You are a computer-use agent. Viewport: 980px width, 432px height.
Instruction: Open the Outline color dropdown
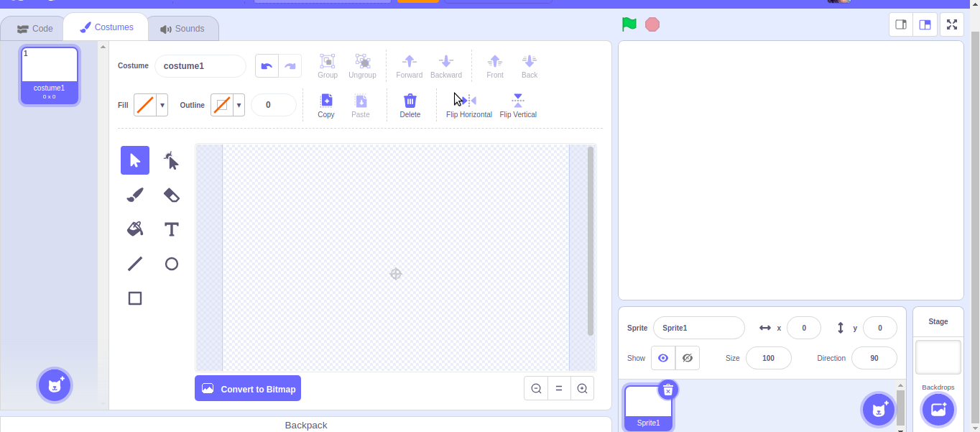pos(238,105)
